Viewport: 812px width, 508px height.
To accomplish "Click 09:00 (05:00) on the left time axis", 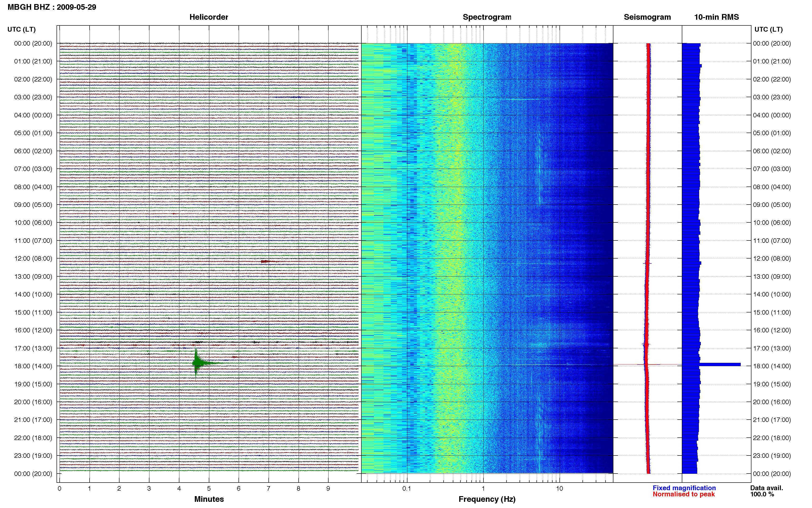I will tap(33, 205).
